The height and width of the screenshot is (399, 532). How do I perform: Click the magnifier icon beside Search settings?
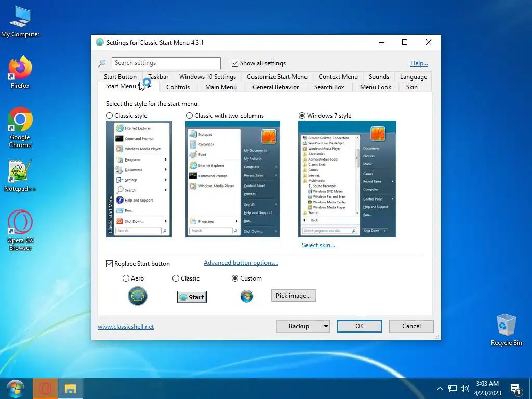click(102, 63)
